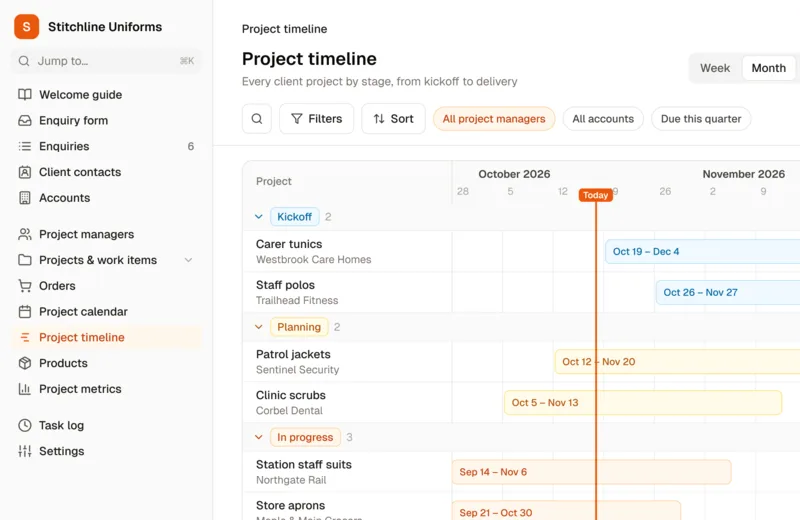Open Enquiries list
Viewport: 800px width, 520px height.
(x=107, y=146)
